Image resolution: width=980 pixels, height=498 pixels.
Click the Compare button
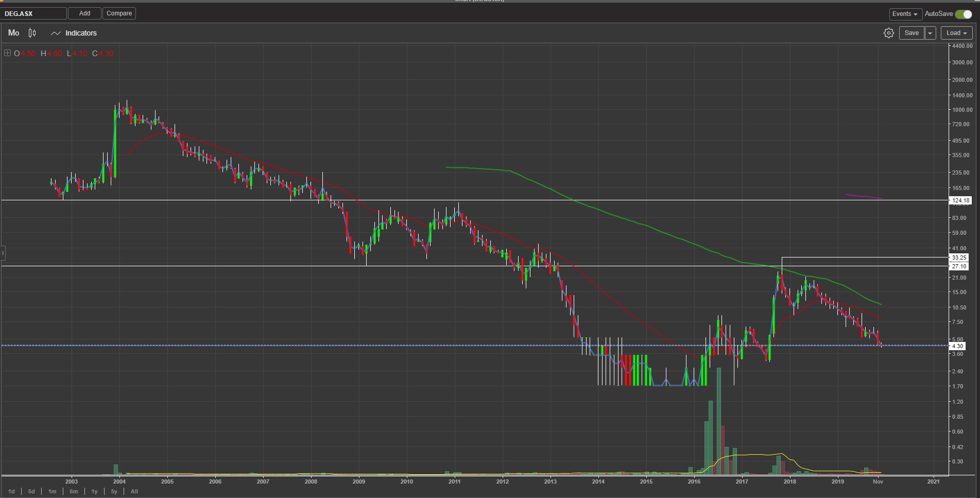pos(119,13)
